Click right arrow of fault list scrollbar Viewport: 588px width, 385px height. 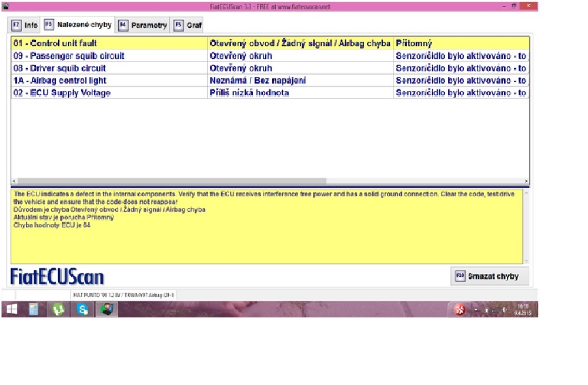[526, 182]
